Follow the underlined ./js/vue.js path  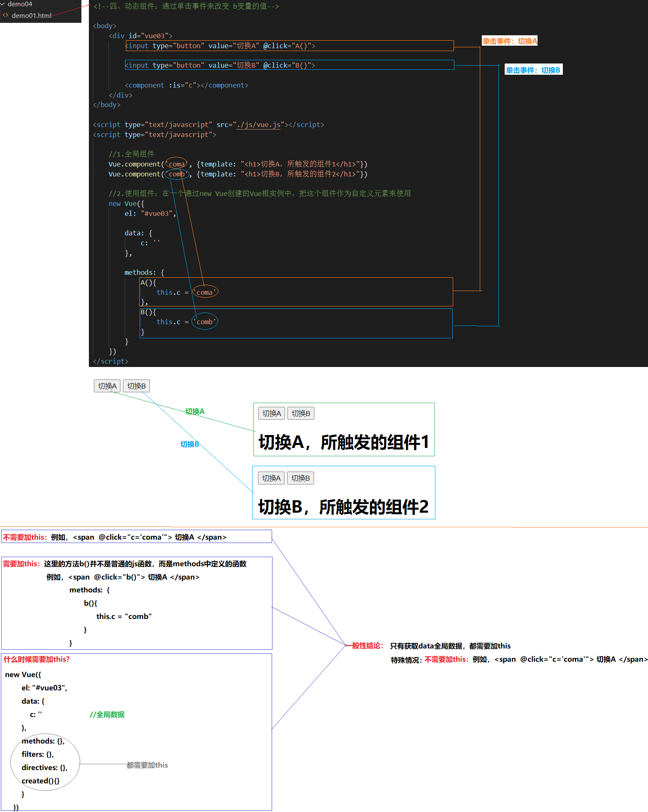[x=258, y=125]
